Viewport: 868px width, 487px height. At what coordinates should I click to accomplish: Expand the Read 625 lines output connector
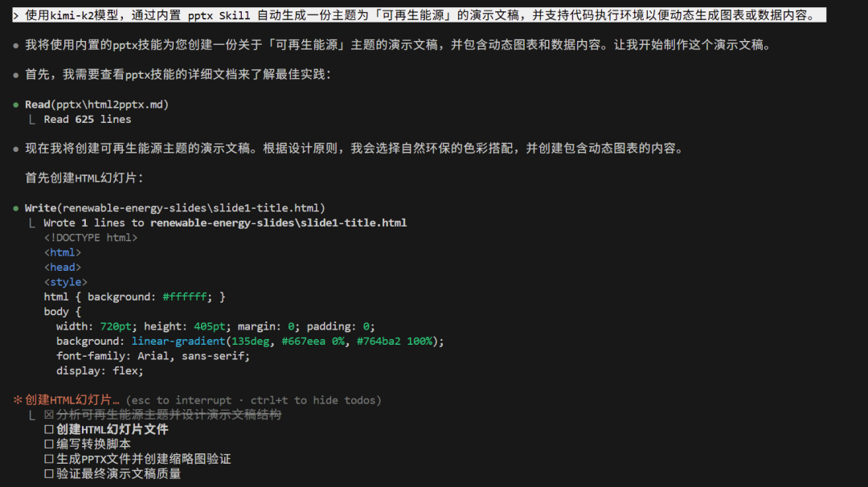coord(31,119)
